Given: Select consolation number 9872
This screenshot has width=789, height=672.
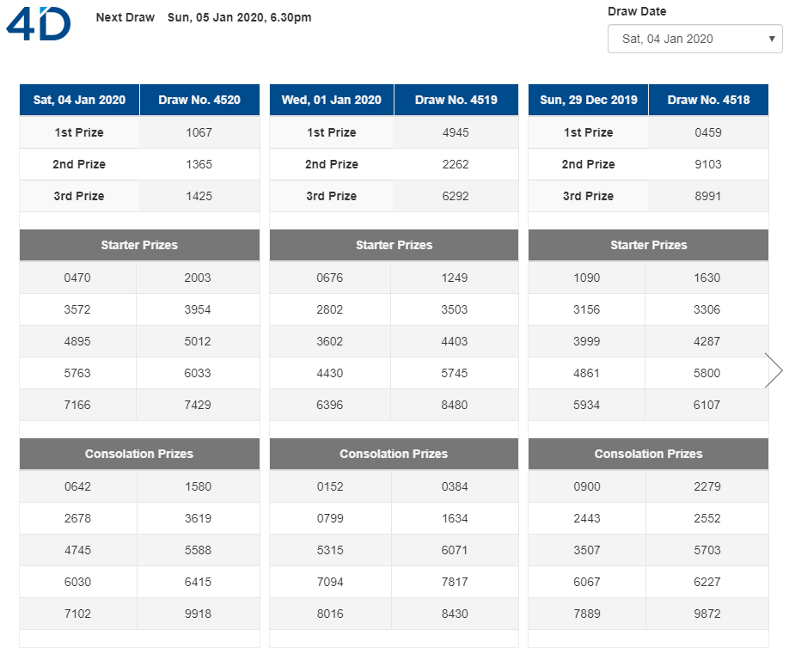Looking at the screenshot, I should pos(707,614).
